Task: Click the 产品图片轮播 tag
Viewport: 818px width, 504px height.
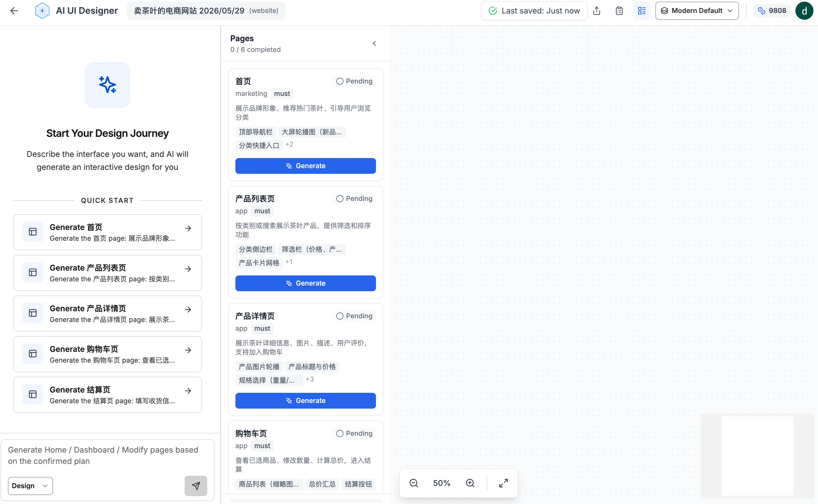Action: point(259,367)
